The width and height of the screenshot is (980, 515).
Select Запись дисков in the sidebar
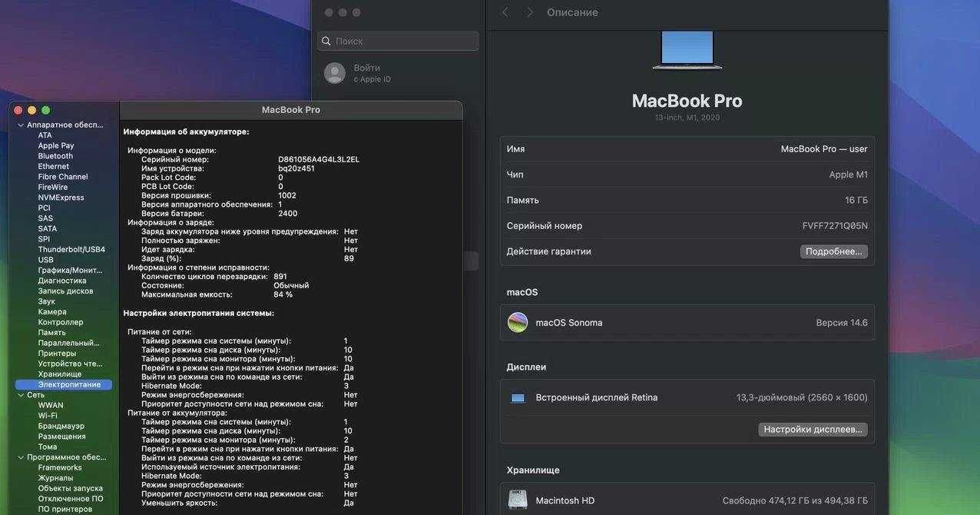pyautogui.click(x=65, y=291)
